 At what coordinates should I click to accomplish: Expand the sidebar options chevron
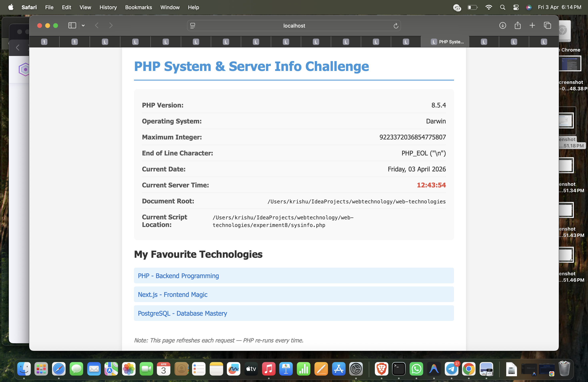pos(83,25)
